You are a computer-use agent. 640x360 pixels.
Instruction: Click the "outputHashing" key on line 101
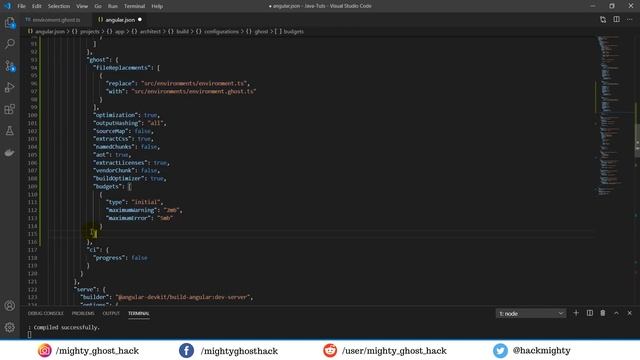click(117, 123)
